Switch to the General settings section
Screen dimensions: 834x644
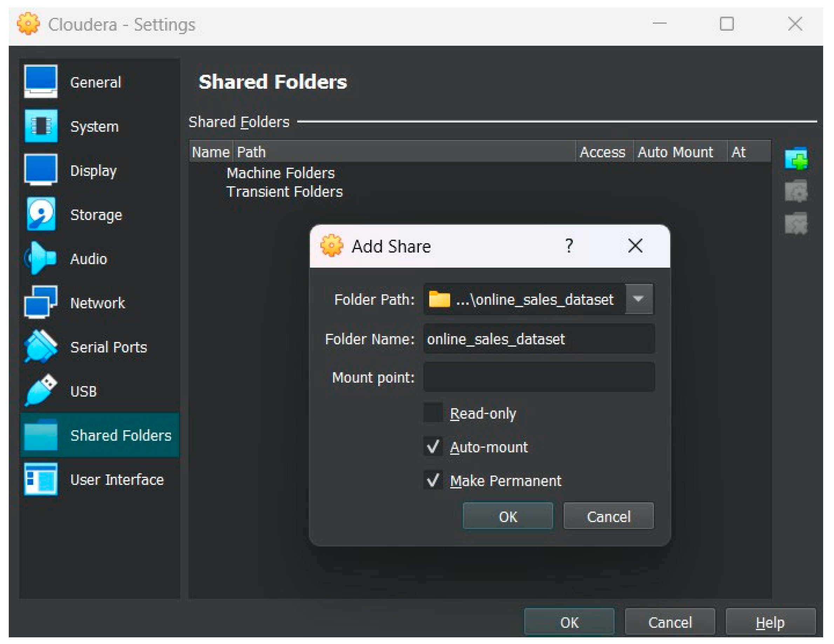[95, 82]
